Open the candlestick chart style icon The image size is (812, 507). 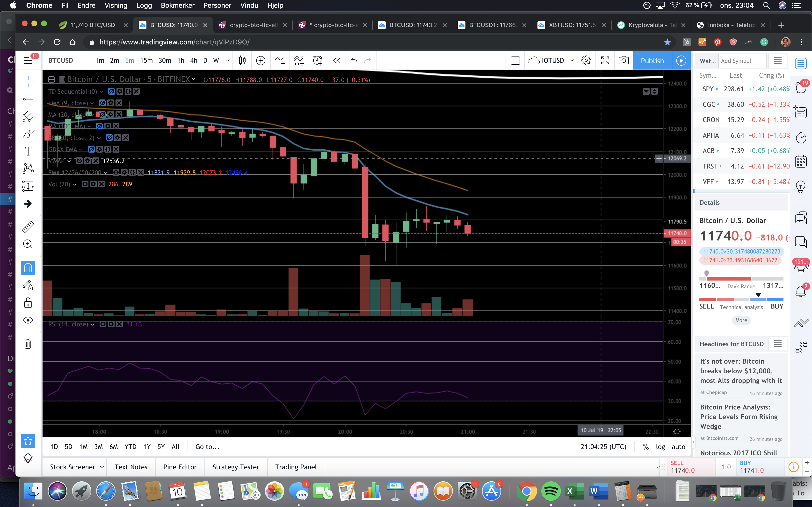tap(242, 61)
